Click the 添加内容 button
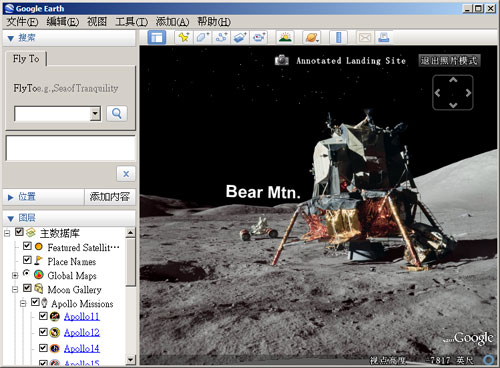Viewport: 500px width, 368px height. (x=110, y=197)
